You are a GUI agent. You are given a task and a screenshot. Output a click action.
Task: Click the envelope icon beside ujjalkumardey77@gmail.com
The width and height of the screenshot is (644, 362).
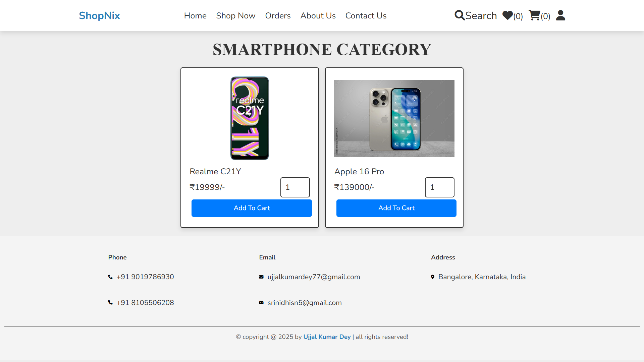click(261, 277)
